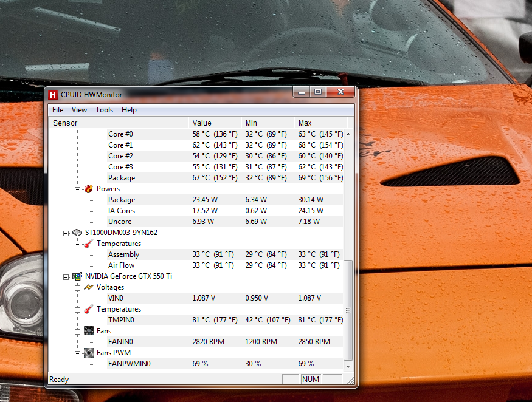Click the 'NUM' status bar indicator
Screen dimensions: 532x402
tap(311, 380)
